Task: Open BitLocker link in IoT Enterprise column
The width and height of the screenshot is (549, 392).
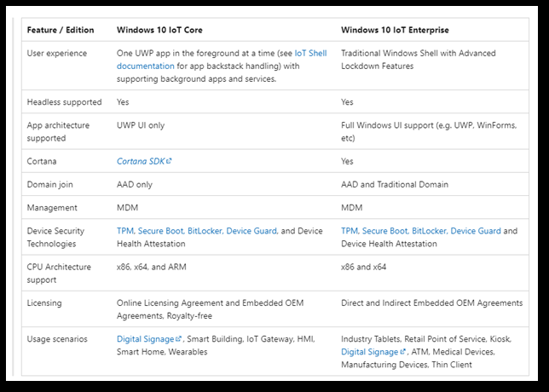Action: 429,231
